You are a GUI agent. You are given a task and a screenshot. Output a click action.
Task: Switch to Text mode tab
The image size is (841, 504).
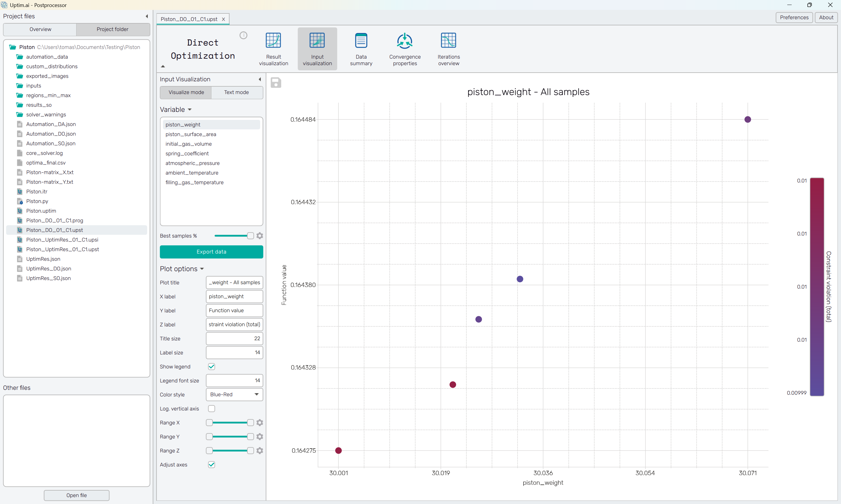[236, 92]
